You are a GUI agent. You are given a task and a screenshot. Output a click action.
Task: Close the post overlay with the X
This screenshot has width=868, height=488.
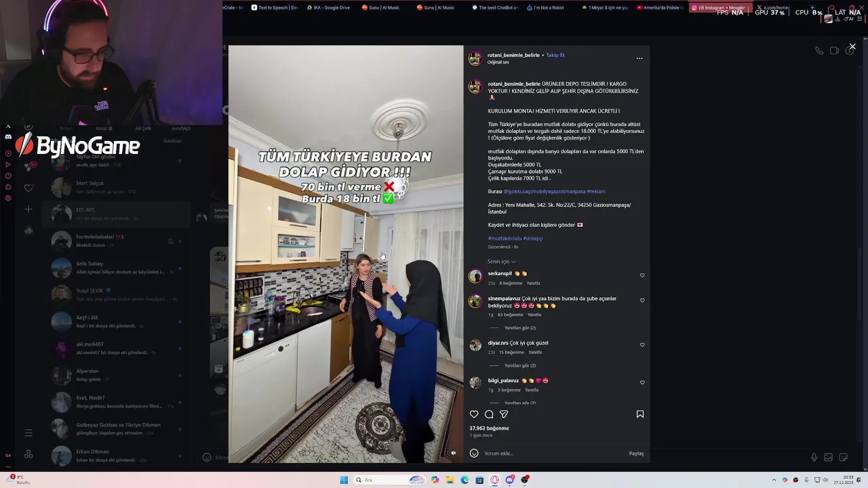[852, 47]
